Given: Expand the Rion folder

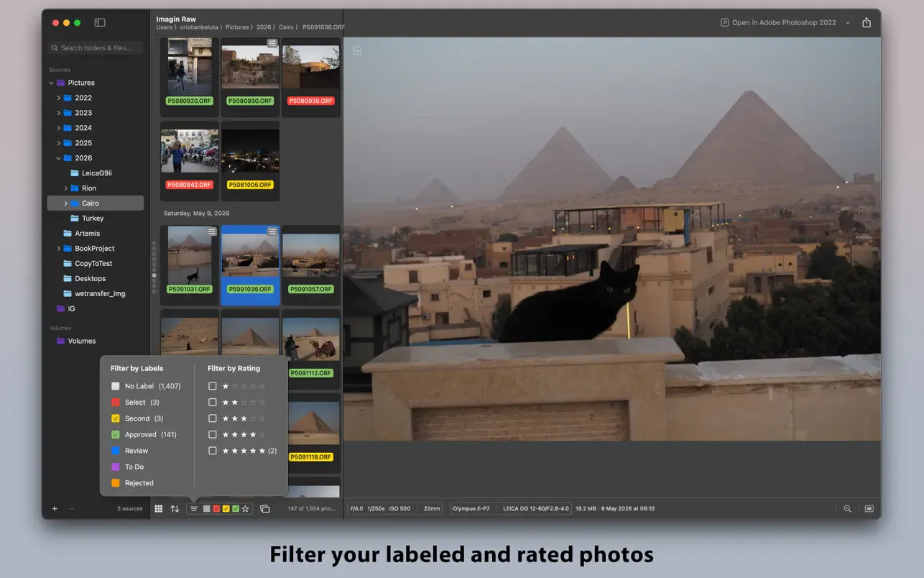Looking at the screenshot, I should pyautogui.click(x=65, y=188).
